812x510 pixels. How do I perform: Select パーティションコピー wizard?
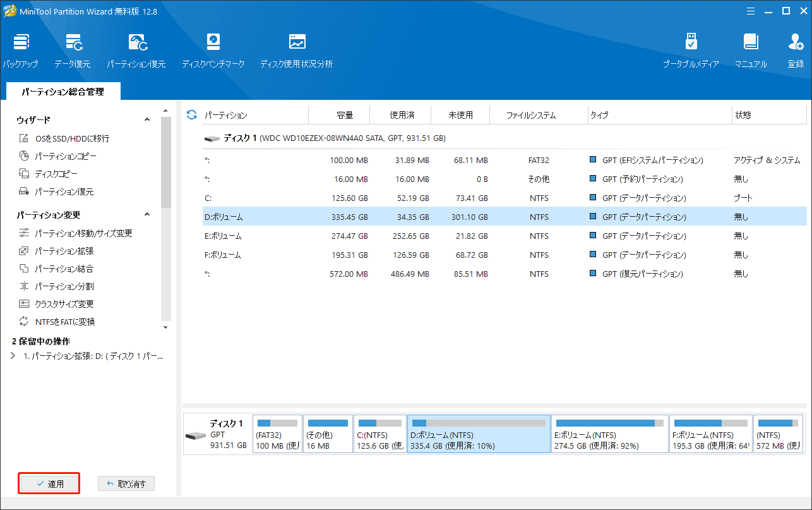point(57,156)
